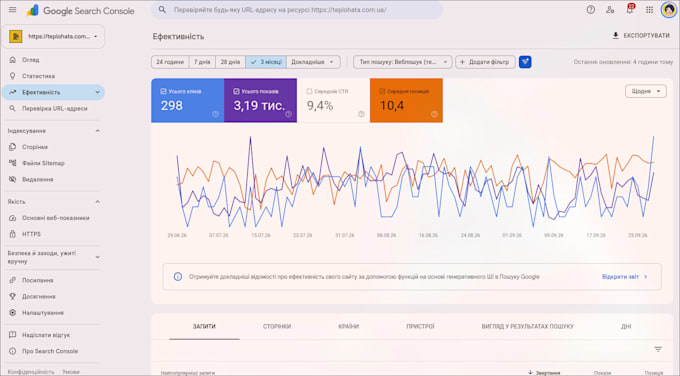Switch to the КРАЇНИ tab
This screenshot has height=376, width=680.
click(x=349, y=327)
